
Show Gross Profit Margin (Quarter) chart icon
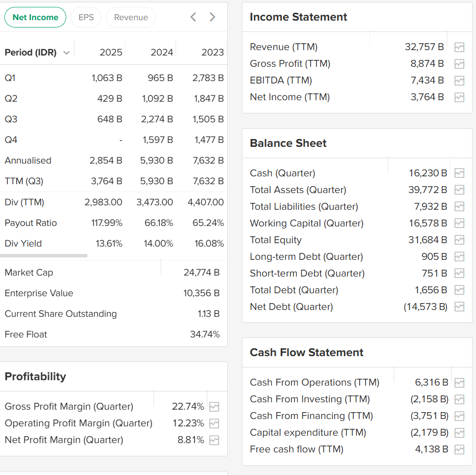214,407
